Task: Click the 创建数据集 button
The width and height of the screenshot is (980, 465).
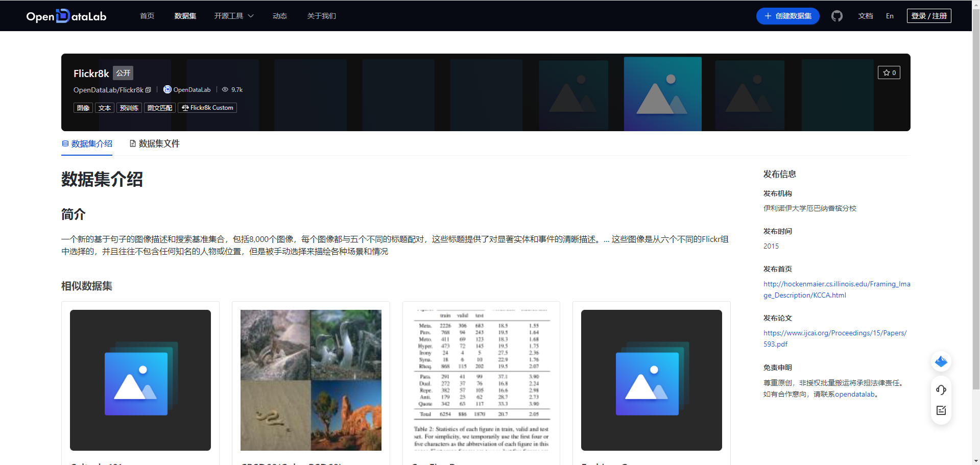Action: tap(787, 16)
